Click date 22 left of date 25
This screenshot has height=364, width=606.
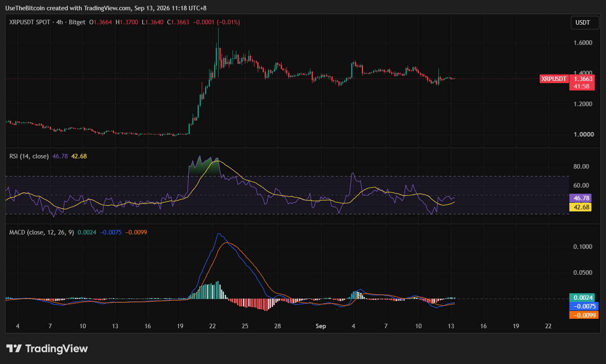tap(212, 326)
